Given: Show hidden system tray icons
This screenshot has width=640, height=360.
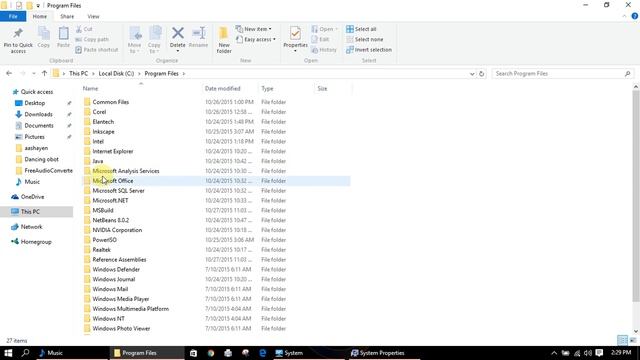Looking at the screenshot, I should tap(554, 353).
